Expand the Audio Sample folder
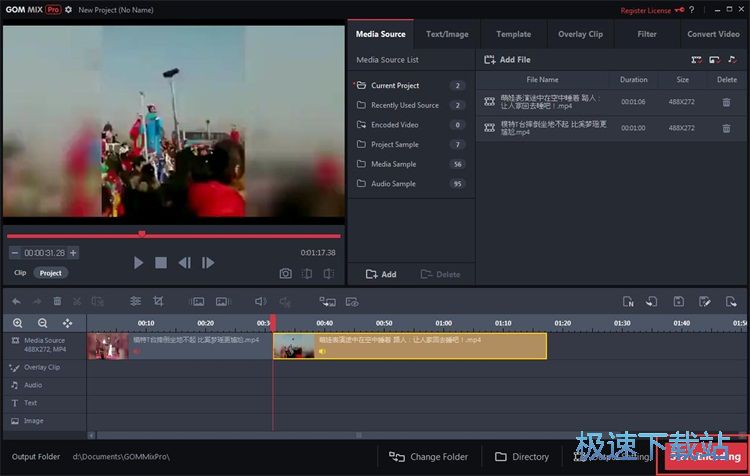Image resolution: width=750 pixels, height=476 pixels. [393, 184]
